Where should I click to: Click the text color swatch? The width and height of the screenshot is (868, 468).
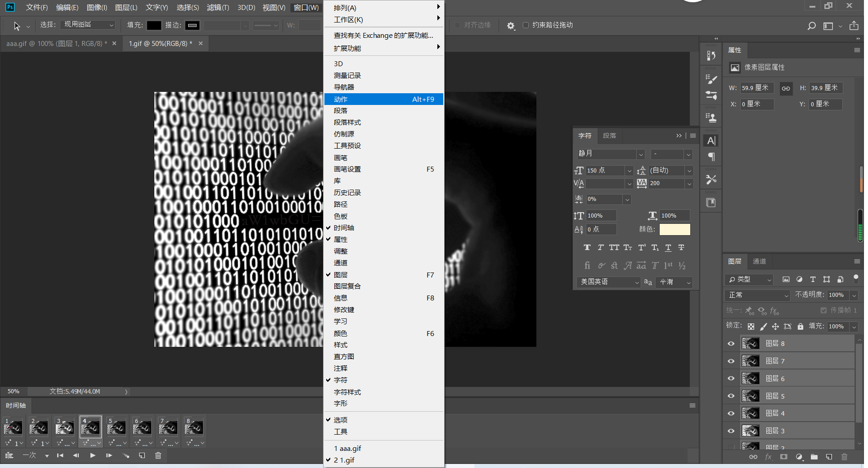[675, 229]
